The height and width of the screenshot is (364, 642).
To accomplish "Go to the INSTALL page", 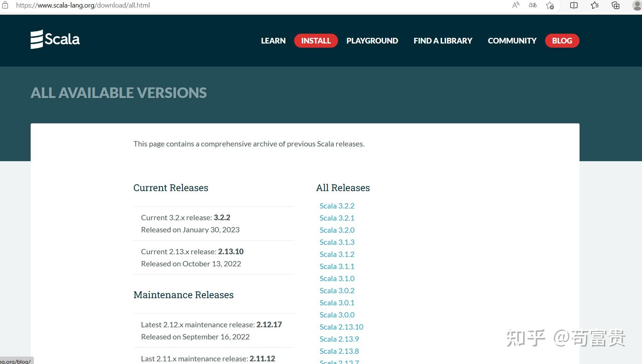I will point(316,41).
